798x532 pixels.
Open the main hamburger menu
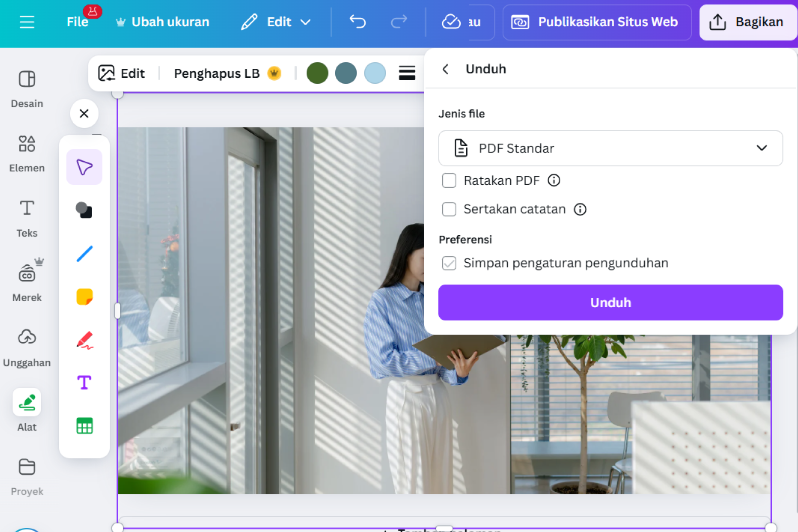point(27,22)
